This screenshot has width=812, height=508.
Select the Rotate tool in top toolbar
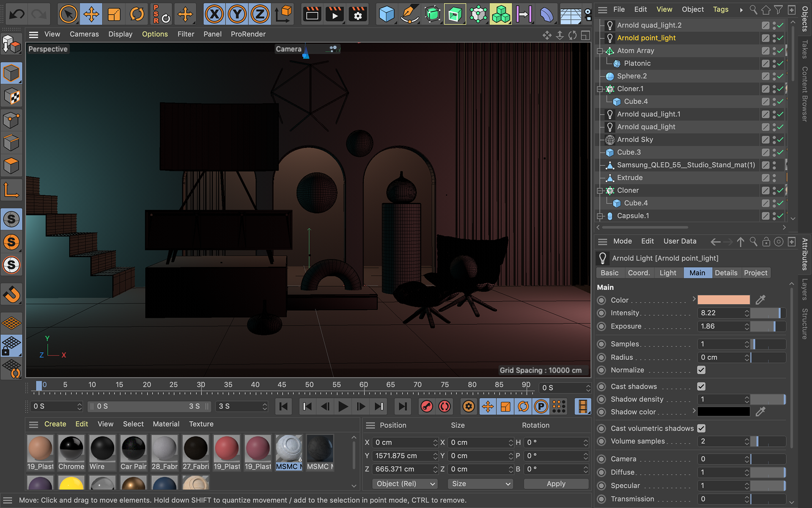137,14
